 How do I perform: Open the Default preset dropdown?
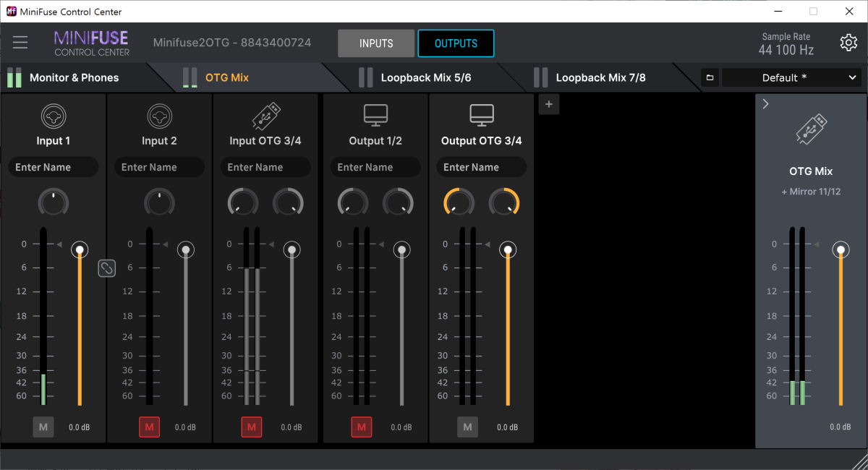tap(791, 78)
